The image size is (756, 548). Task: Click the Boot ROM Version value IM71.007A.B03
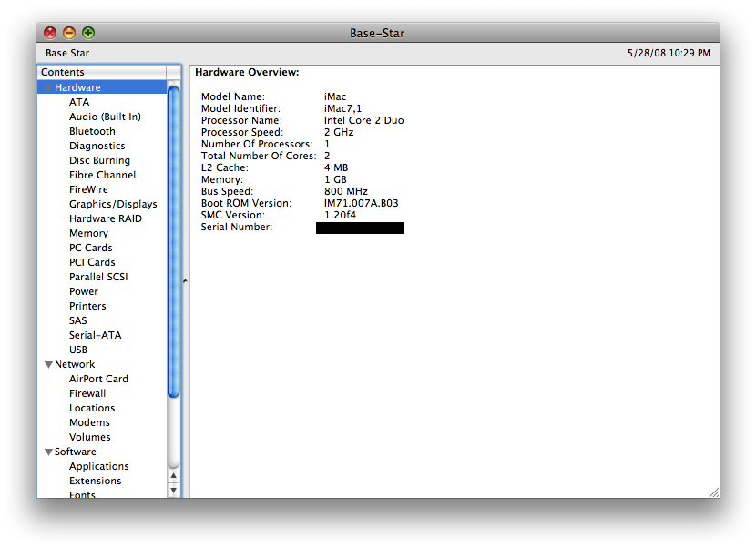tap(361, 203)
